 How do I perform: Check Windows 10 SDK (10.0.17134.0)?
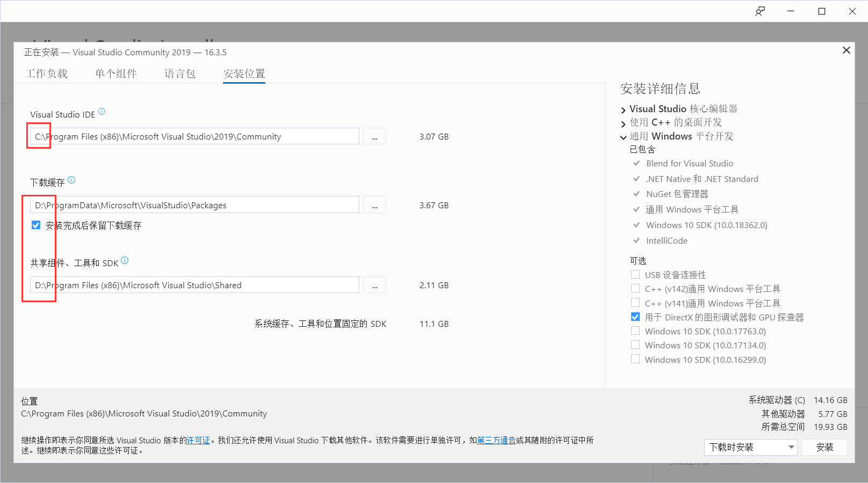click(x=635, y=345)
